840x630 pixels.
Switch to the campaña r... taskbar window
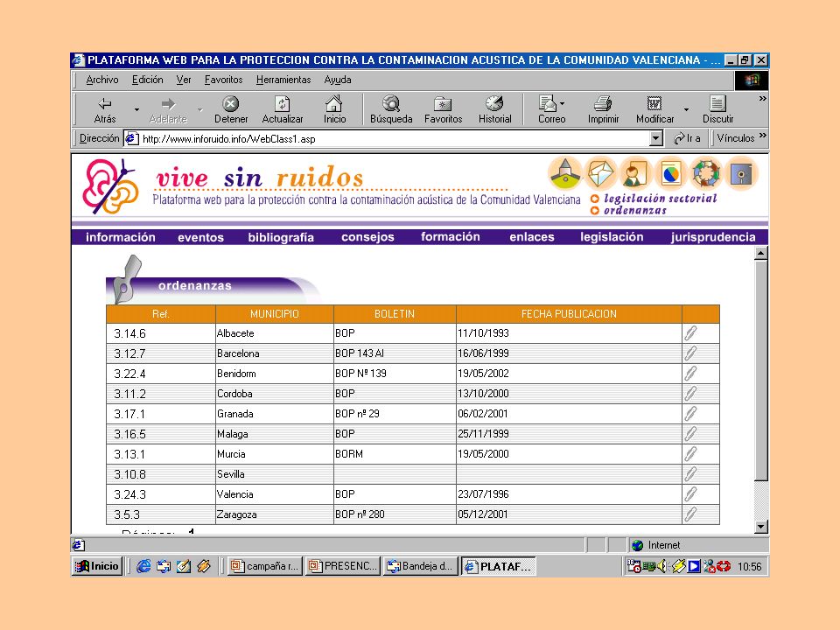tap(265, 566)
